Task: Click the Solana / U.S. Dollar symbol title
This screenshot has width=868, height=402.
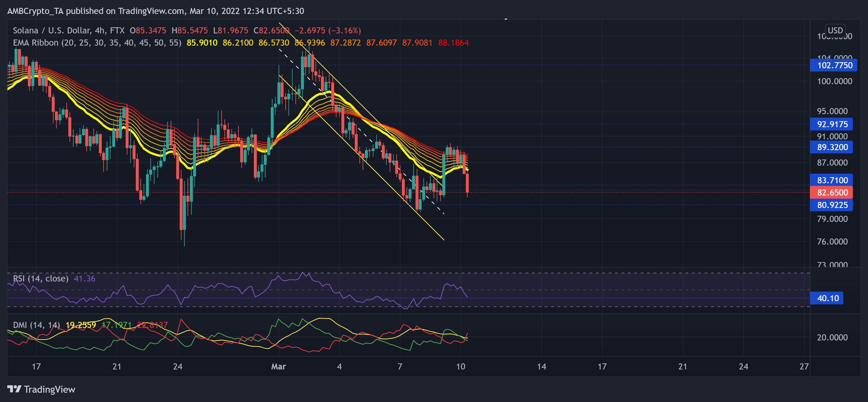Action: [x=51, y=30]
